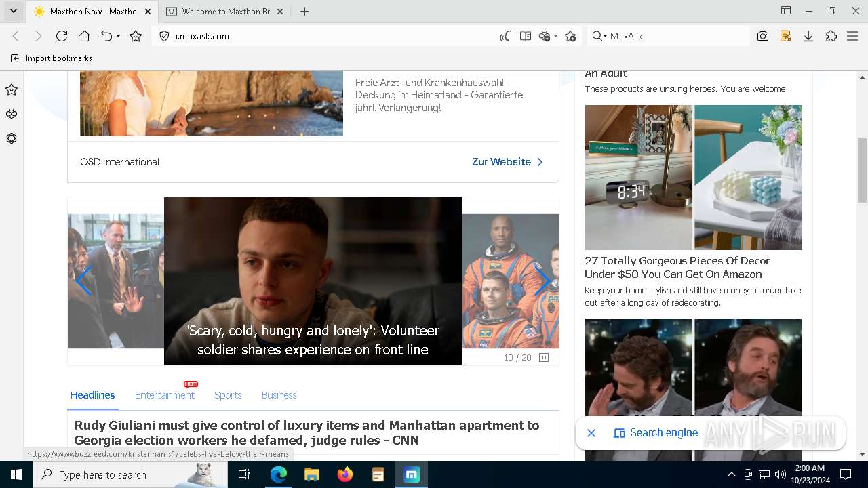Click OSD International advertiser name
868x488 pixels.
tap(119, 162)
